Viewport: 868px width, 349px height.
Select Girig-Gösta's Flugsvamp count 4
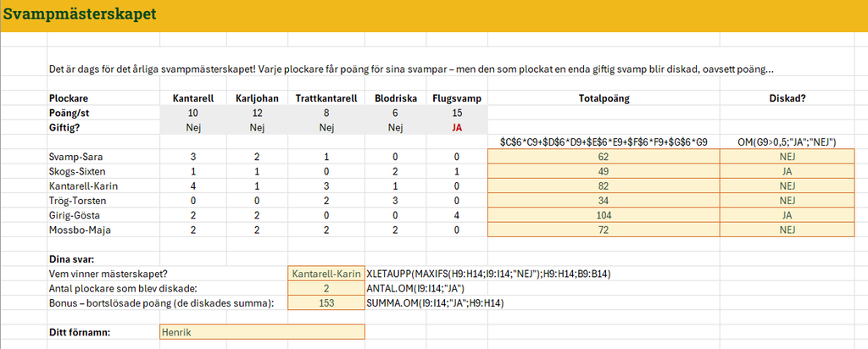click(457, 215)
